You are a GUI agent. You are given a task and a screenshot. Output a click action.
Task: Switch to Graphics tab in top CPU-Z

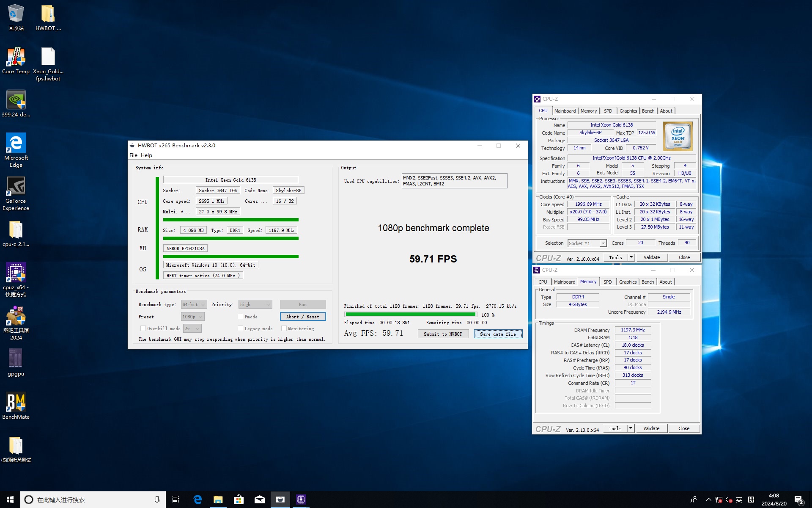[628, 111]
